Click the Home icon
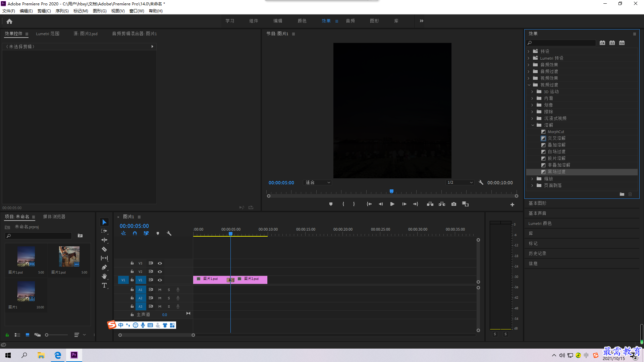 tap(9, 21)
